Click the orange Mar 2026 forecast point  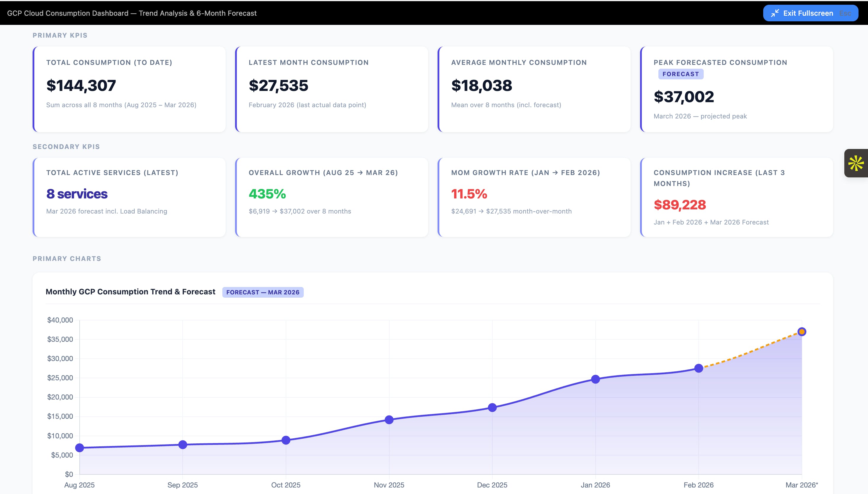pyautogui.click(x=802, y=331)
